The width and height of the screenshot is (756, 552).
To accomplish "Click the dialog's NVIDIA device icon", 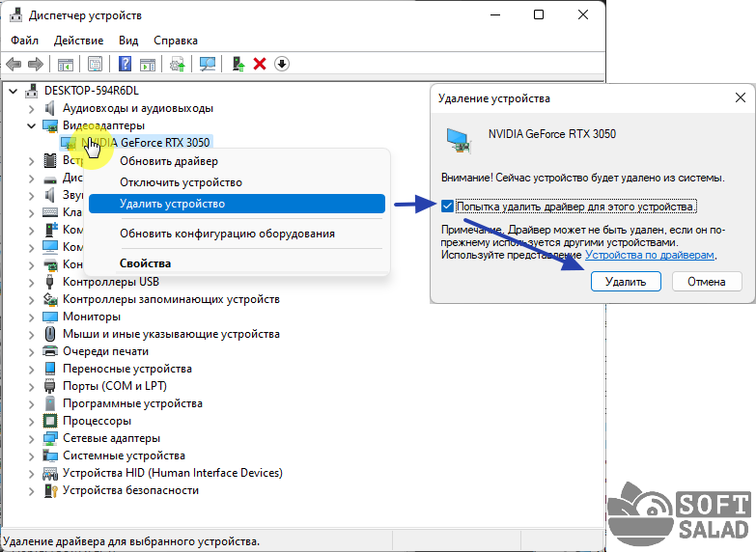I will [459, 141].
